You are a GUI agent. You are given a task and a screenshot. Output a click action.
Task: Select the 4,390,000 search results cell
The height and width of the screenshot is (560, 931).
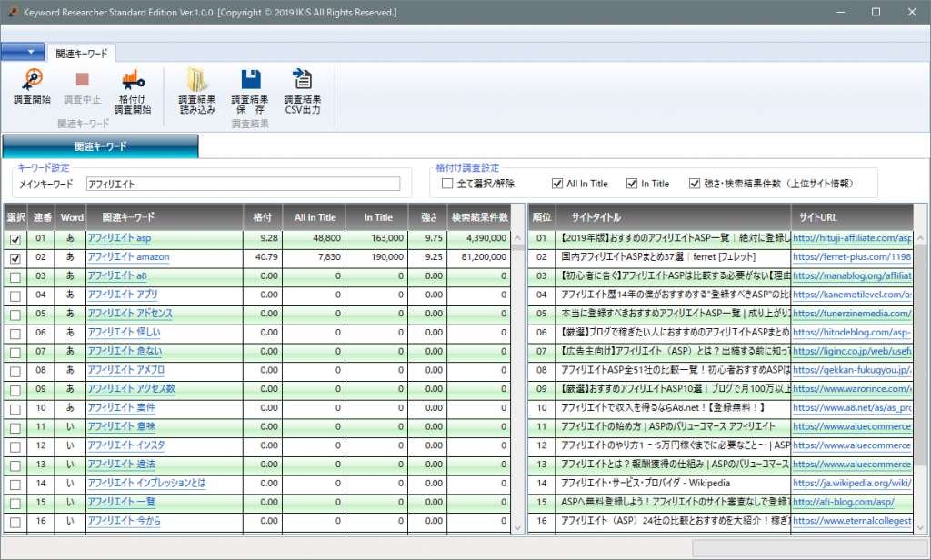[x=479, y=239]
